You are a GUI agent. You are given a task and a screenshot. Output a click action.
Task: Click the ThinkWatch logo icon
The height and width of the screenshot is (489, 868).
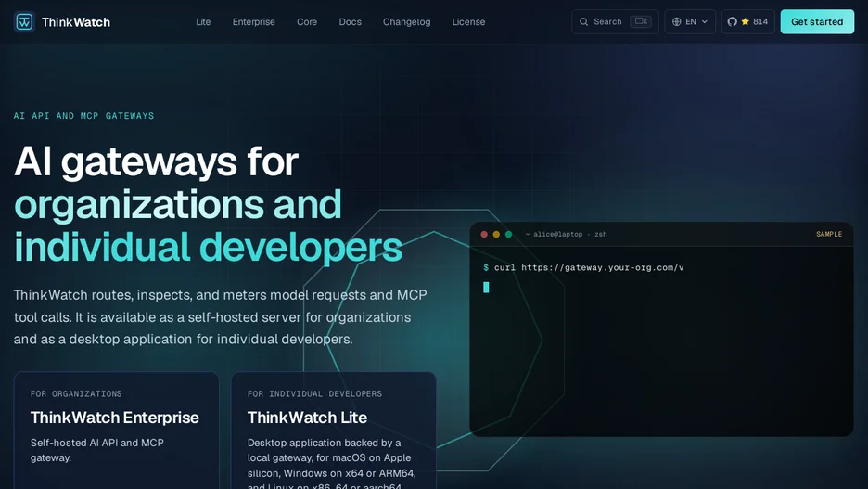pyautogui.click(x=24, y=22)
